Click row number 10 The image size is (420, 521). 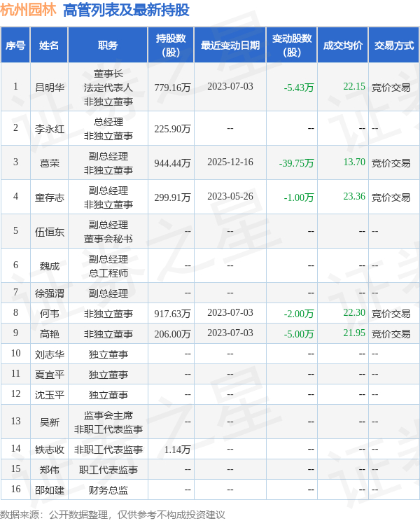coord(15,353)
